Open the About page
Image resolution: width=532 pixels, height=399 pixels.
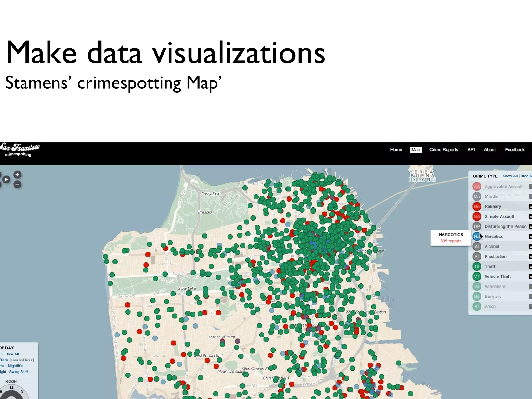tap(490, 150)
